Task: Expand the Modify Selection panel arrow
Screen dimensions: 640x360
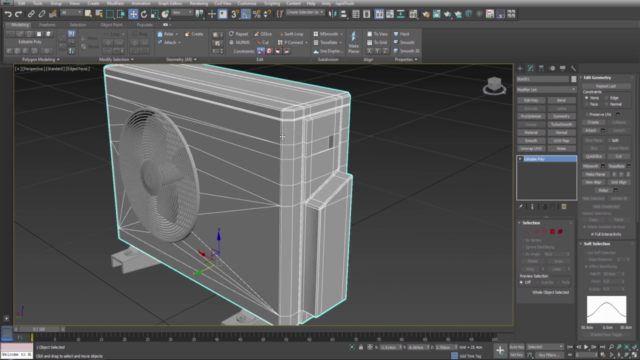Action: [132, 60]
